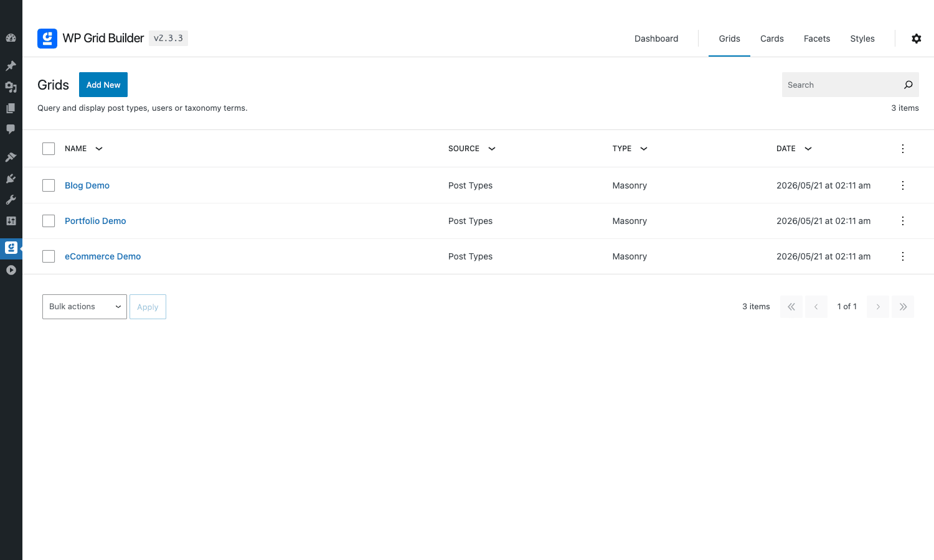Open the settings gear icon

pos(916,39)
